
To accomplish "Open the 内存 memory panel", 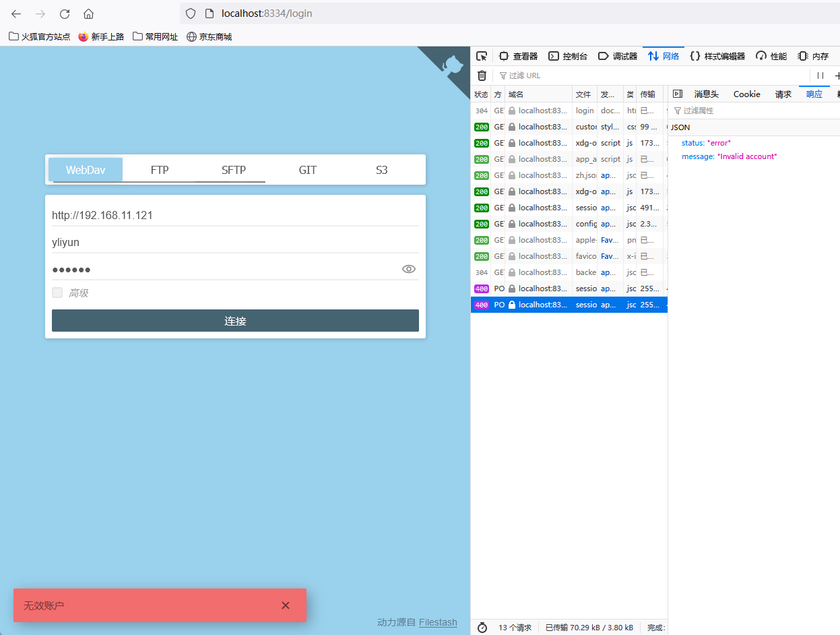I will (x=813, y=56).
